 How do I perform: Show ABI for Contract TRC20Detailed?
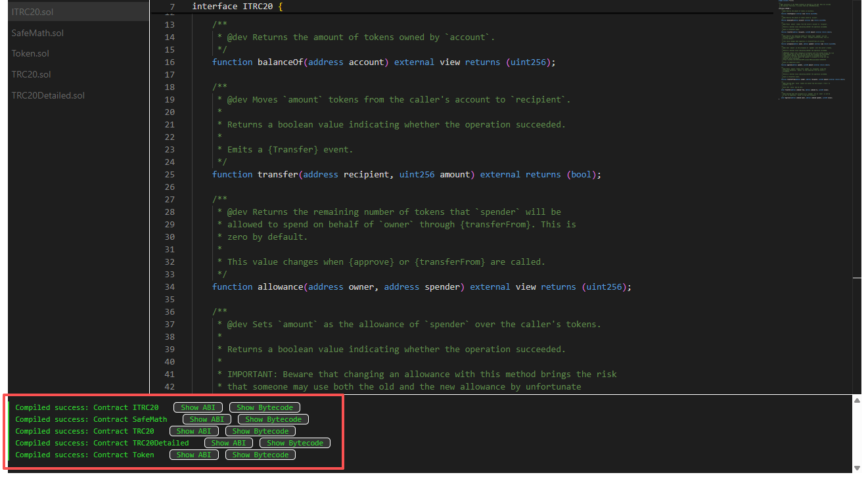229,443
